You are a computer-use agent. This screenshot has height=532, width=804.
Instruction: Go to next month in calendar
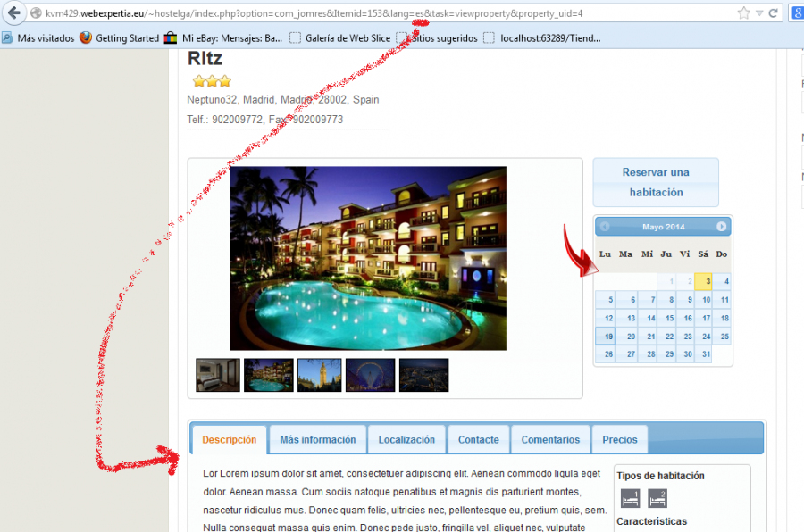click(721, 227)
